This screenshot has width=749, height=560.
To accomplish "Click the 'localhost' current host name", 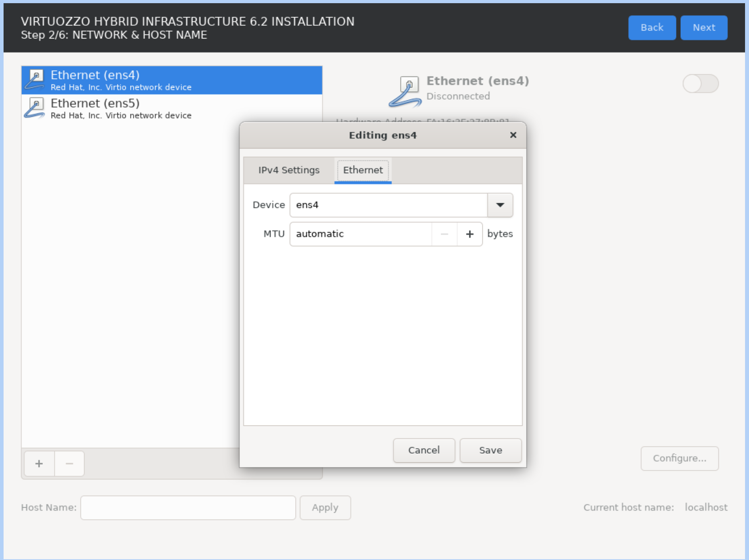I will [x=706, y=507].
